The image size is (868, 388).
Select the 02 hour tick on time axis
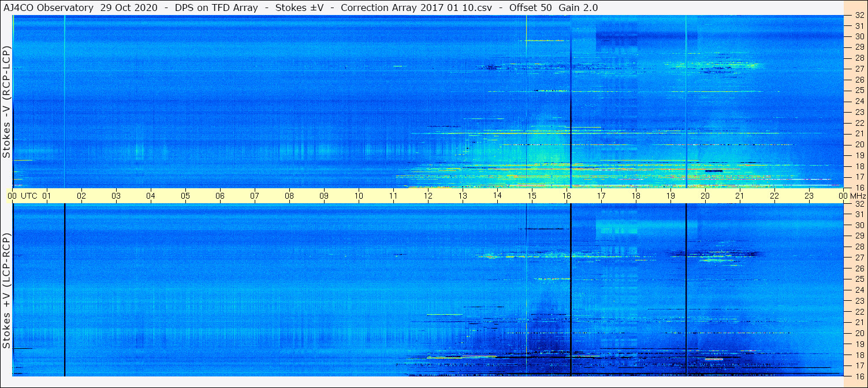tap(81, 196)
